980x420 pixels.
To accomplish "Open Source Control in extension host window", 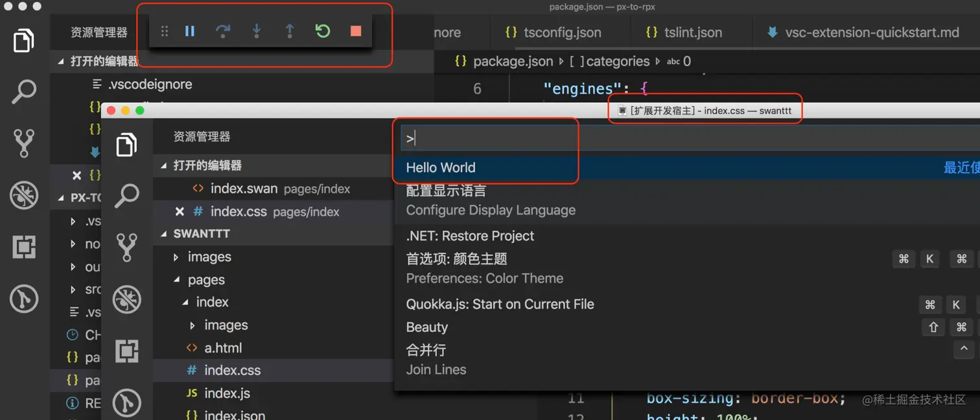I will [126, 247].
